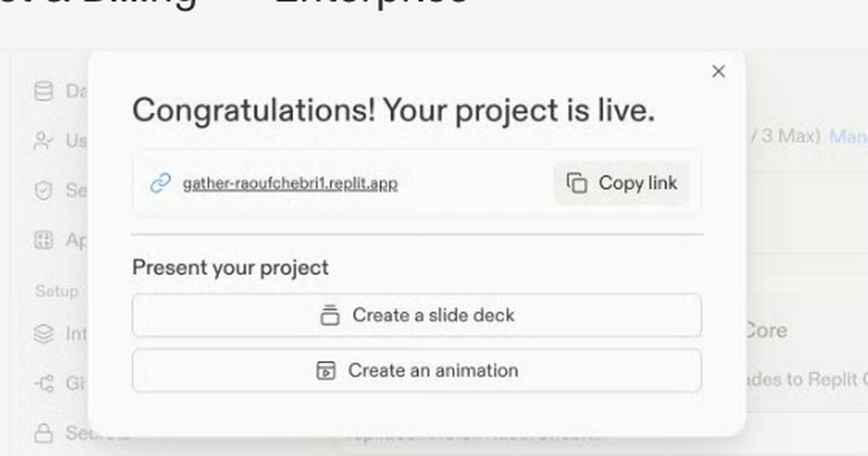Create an animation of the project
The width and height of the screenshot is (868, 456).
(x=417, y=371)
